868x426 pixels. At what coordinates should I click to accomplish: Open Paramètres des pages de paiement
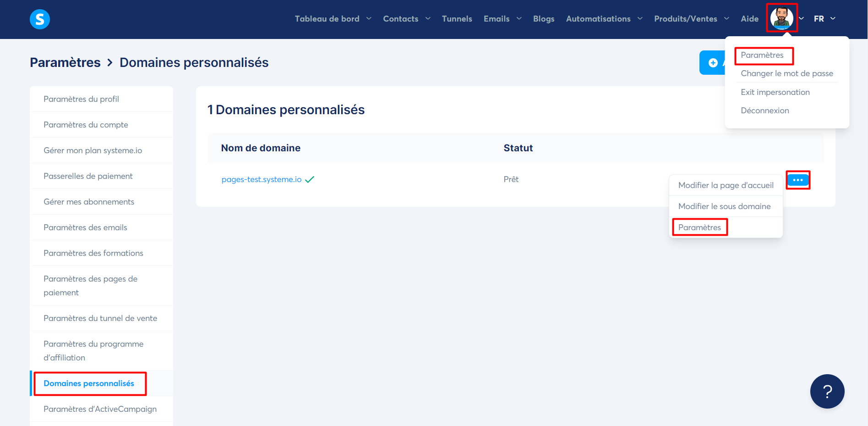pyautogui.click(x=101, y=286)
